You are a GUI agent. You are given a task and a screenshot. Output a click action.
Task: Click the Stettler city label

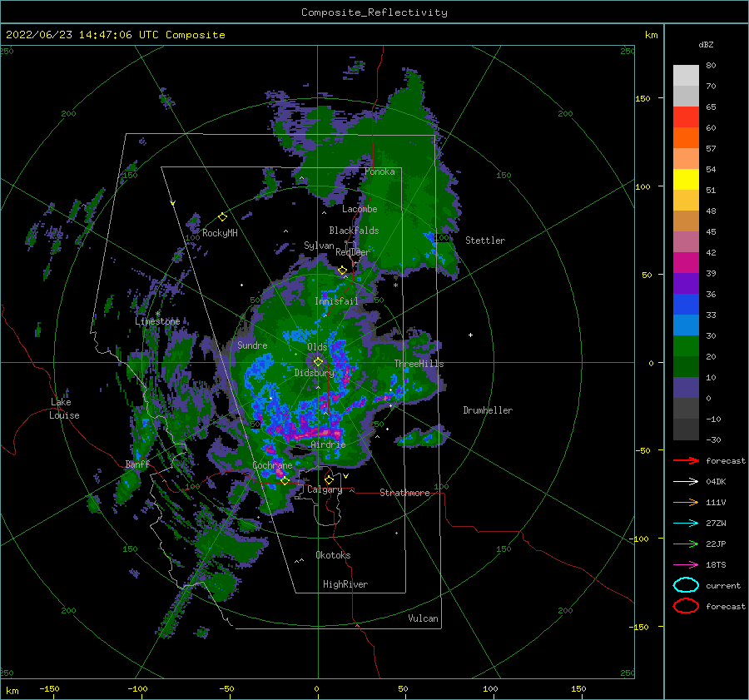(x=485, y=241)
